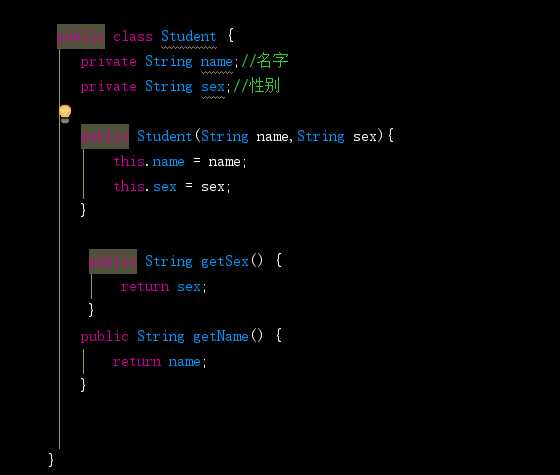
Task: Click highlighted modifier before 'class Student'
Action: click(81, 36)
